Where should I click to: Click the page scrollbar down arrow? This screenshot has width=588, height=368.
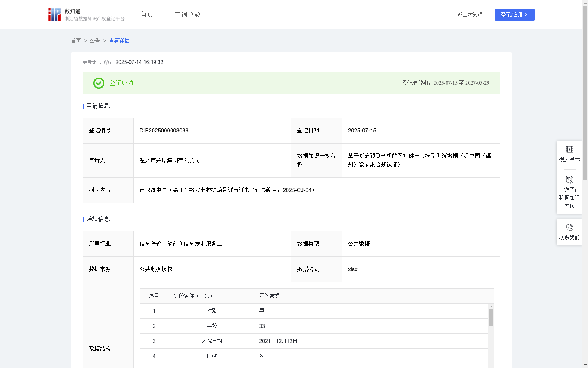[x=585, y=365]
